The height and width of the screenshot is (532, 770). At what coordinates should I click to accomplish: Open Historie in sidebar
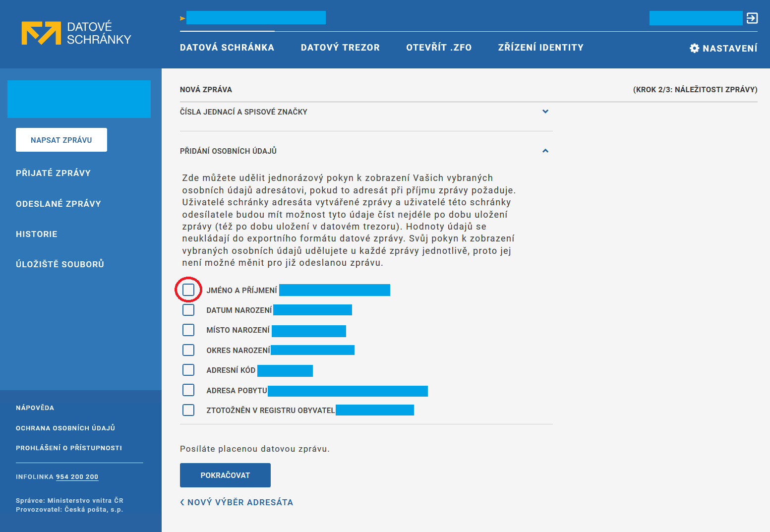(x=37, y=234)
